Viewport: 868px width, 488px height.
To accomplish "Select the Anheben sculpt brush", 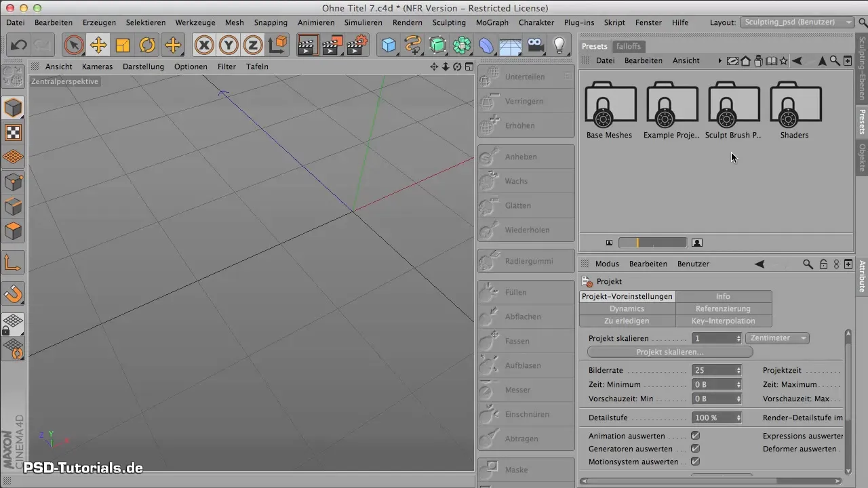I will coord(526,157).
